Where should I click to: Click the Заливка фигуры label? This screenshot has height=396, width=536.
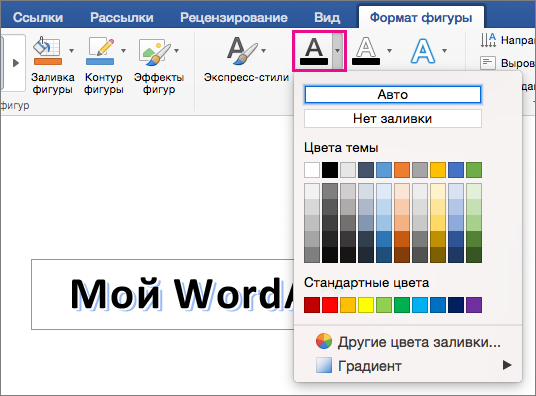53,83
